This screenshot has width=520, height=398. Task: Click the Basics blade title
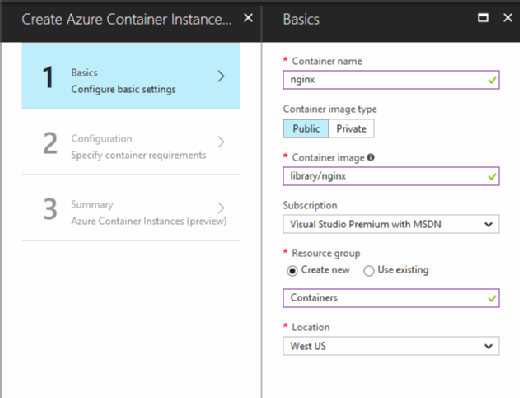pos(301,19)
